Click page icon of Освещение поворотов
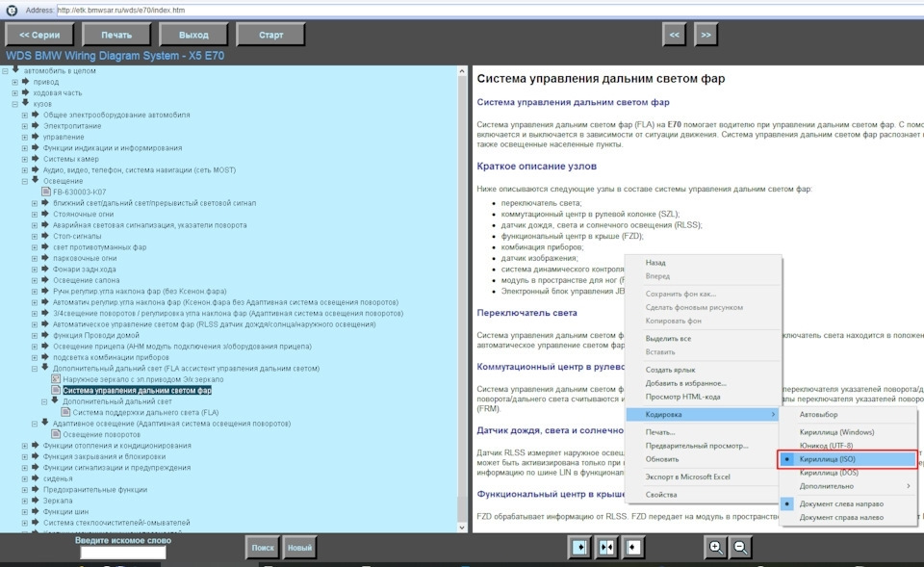 click(x=56, y=434)
